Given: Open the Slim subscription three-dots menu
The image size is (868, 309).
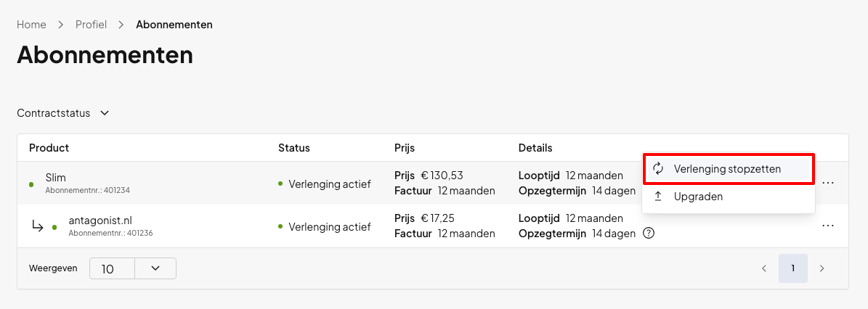Looking at the screenshot, I should (x=828, y=183).
